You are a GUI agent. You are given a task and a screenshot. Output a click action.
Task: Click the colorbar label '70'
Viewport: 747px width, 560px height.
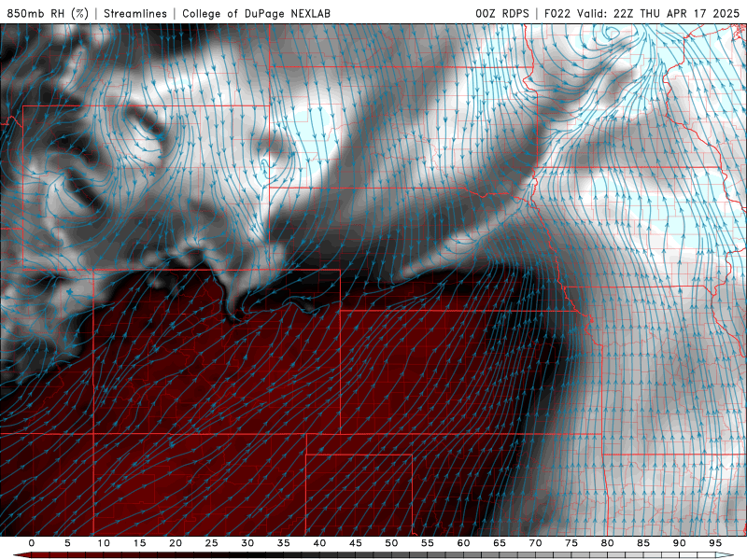point(535,543)
